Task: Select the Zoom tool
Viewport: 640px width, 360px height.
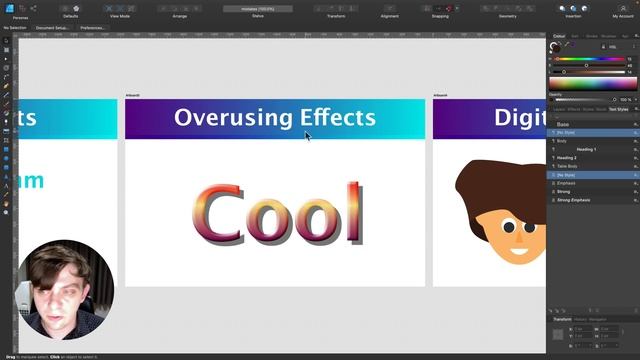Action: [x=6, y=212]
